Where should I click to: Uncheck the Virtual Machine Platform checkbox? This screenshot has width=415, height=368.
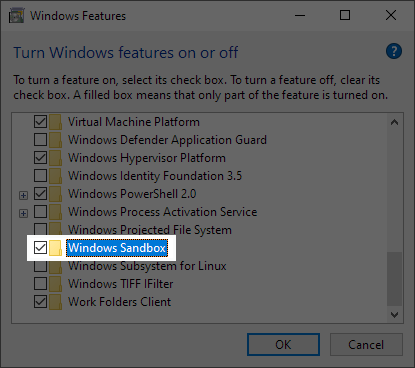point(40,122)
